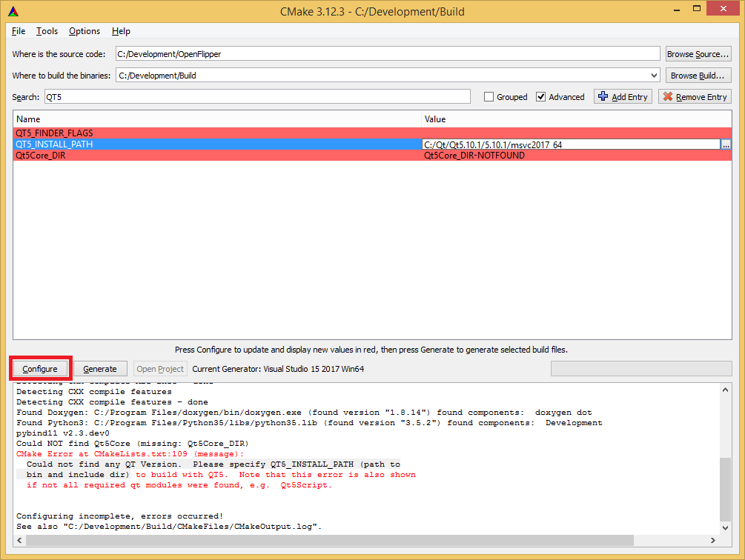Select the Qt5Core_DIR cache entry row
Viewport: 745px width, 560px height.
(222, 156)
